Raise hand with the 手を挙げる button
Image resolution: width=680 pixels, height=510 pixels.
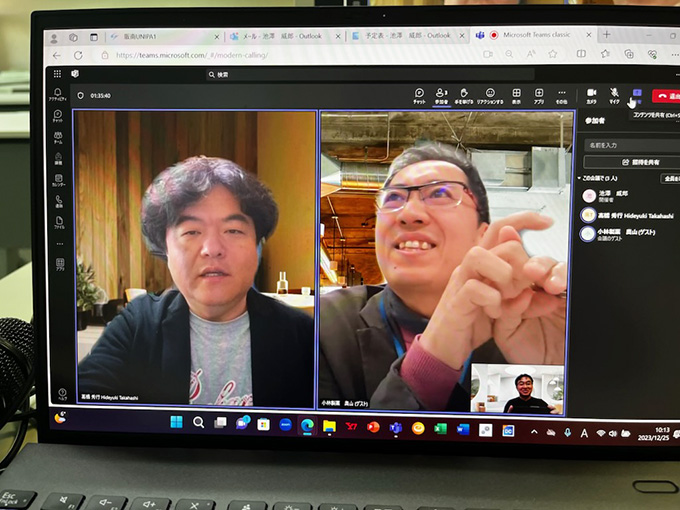464,96
